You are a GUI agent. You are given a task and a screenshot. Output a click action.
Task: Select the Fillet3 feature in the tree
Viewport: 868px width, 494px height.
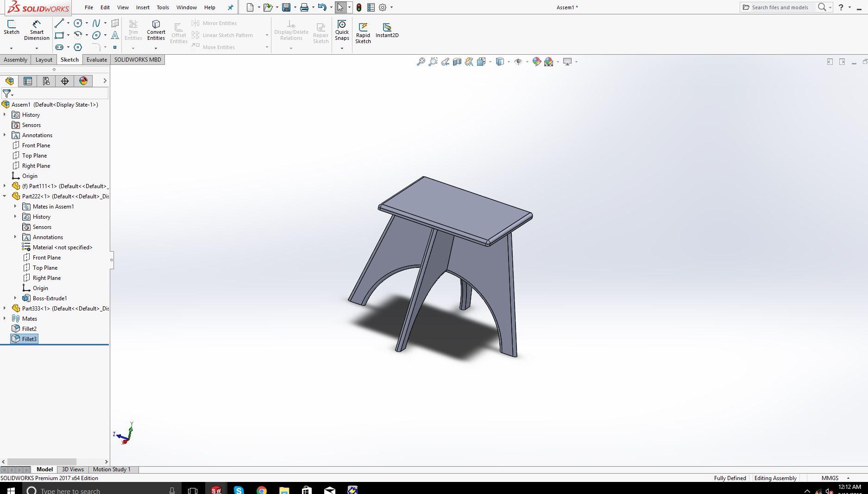(x=24, y=339)
